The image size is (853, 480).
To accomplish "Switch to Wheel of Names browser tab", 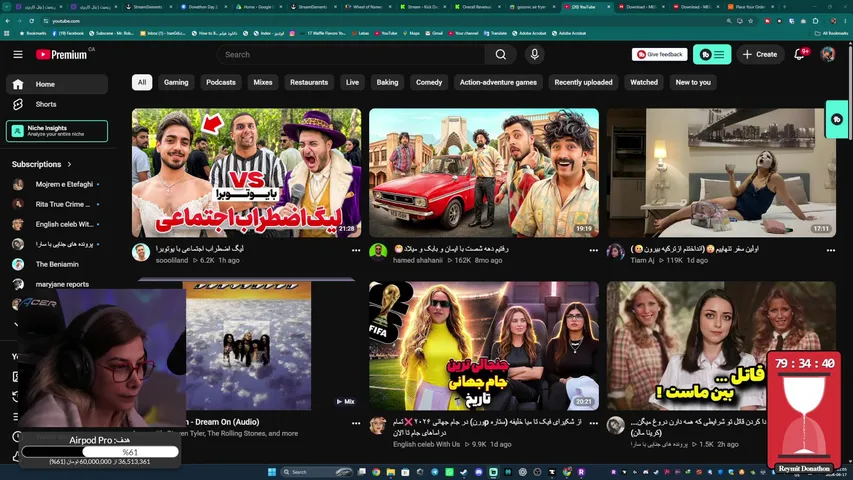I will (366, 7).
